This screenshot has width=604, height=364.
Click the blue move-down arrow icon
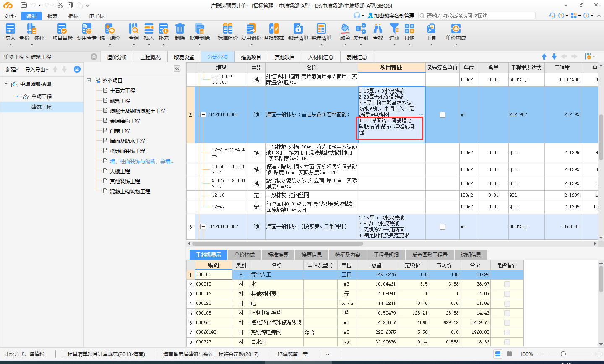(x=554, y=57)
